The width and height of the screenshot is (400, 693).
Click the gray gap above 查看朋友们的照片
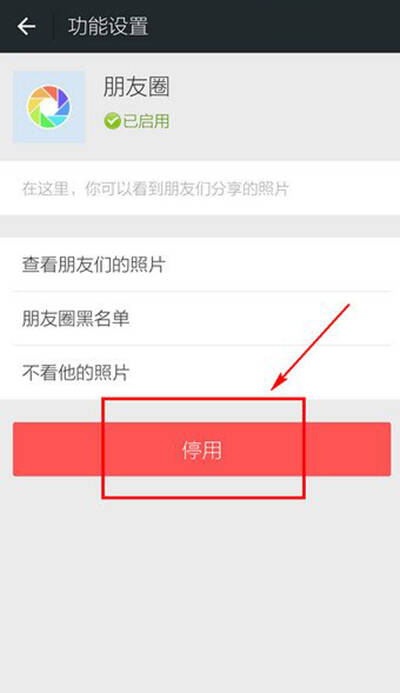pos(200,226)
